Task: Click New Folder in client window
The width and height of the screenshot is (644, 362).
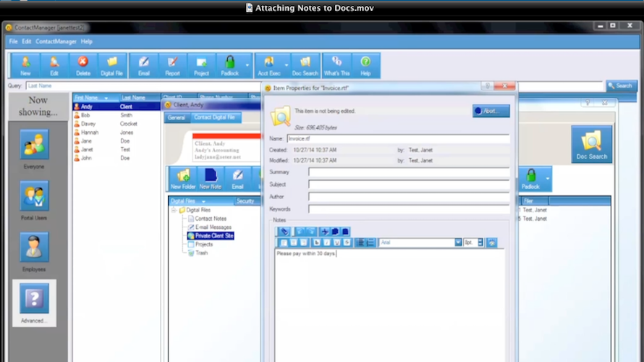Action: [x=183, y=179]
